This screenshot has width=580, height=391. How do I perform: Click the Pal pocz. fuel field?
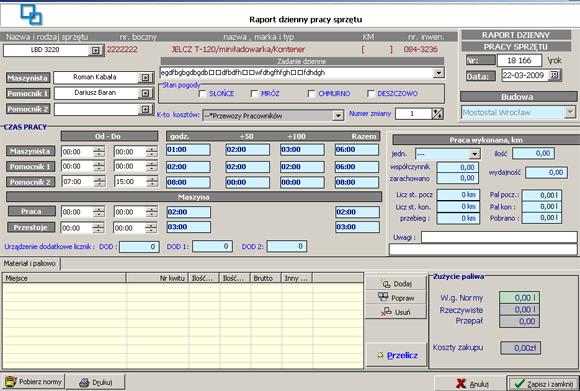[542, 195]
